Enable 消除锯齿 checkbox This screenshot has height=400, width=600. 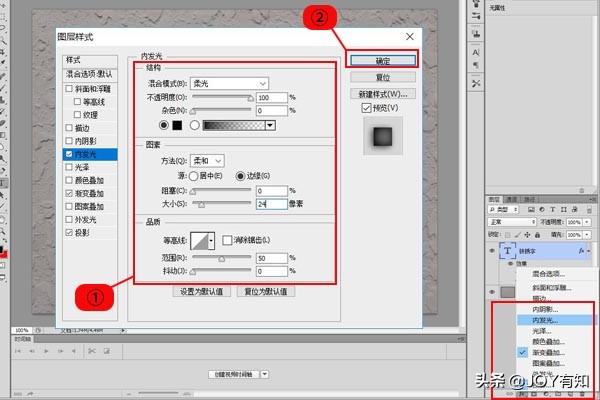click(x=227, y=240)
